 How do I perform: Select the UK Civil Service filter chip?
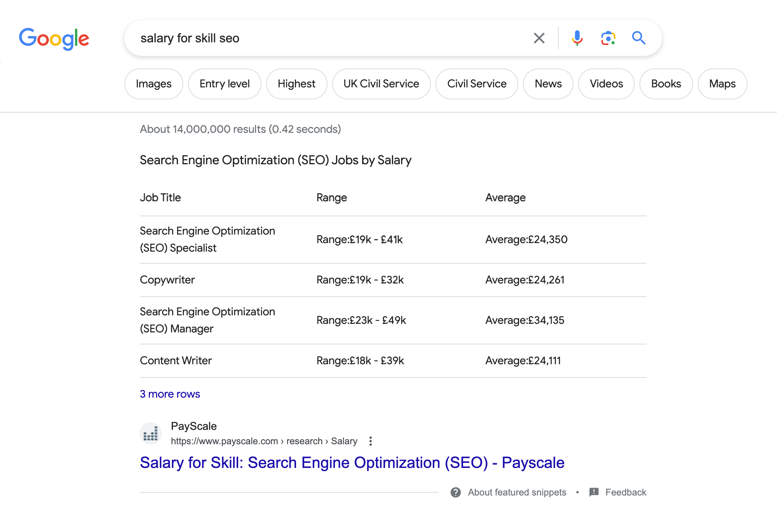point(381,84)
